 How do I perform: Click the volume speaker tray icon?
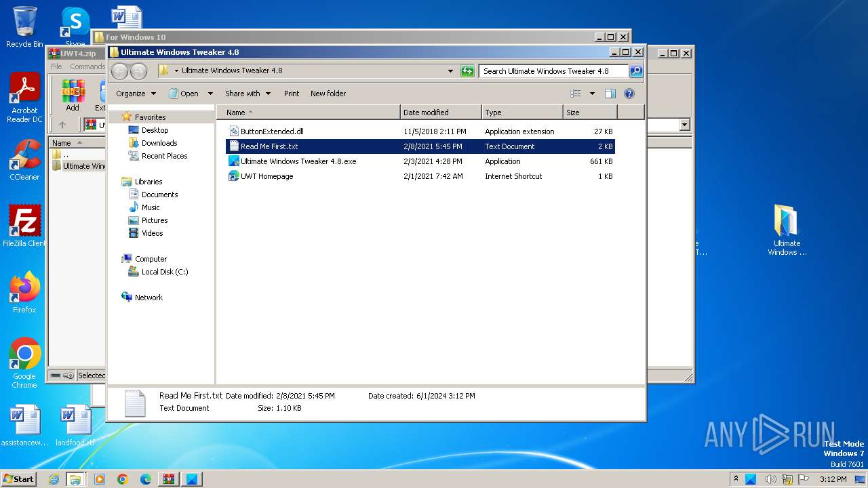(x=770, y=479)
